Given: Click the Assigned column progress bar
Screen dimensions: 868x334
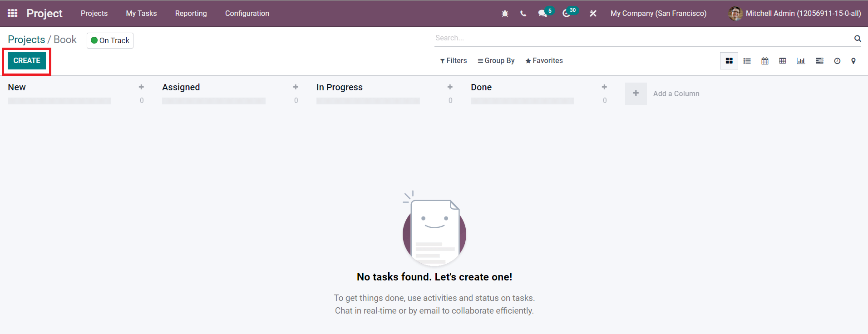Looking at the screenshot, I should pos(214,101).
